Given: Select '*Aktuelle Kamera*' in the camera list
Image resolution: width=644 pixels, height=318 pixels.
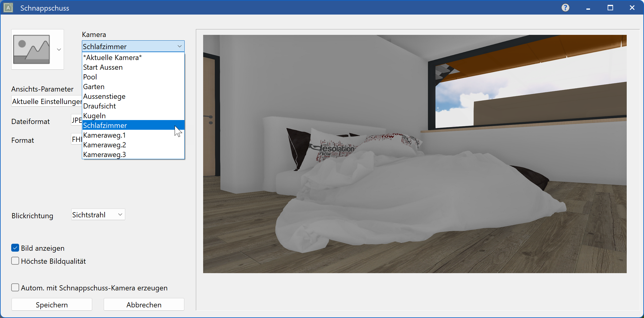Looking at the screenshot, I should click(112, 57).
